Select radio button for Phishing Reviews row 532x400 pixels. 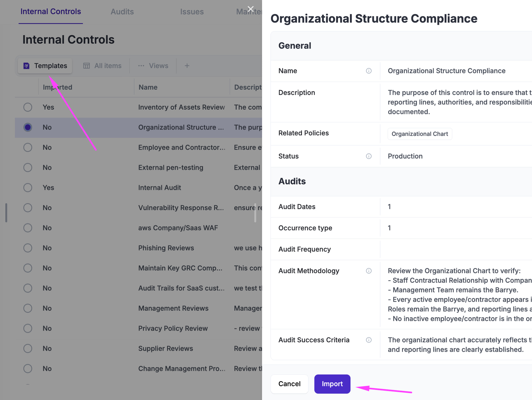click(x=28, y=248)
